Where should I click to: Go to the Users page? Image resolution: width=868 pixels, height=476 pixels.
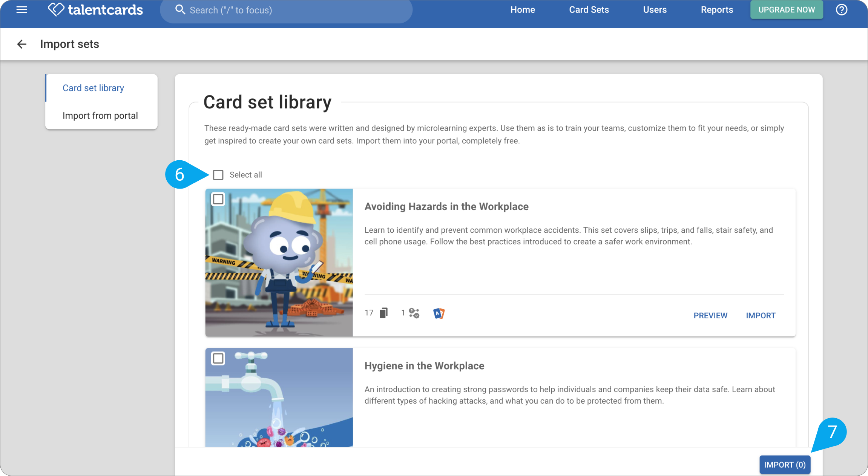655,10
